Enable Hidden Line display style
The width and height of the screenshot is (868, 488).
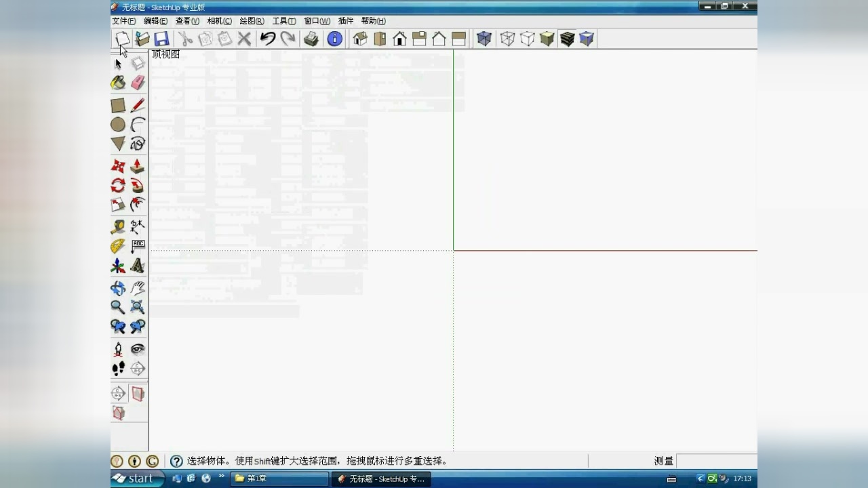point(527,39)
